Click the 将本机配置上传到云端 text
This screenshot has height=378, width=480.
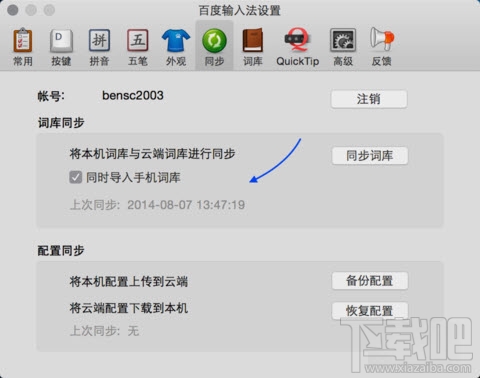coord(129,282)
